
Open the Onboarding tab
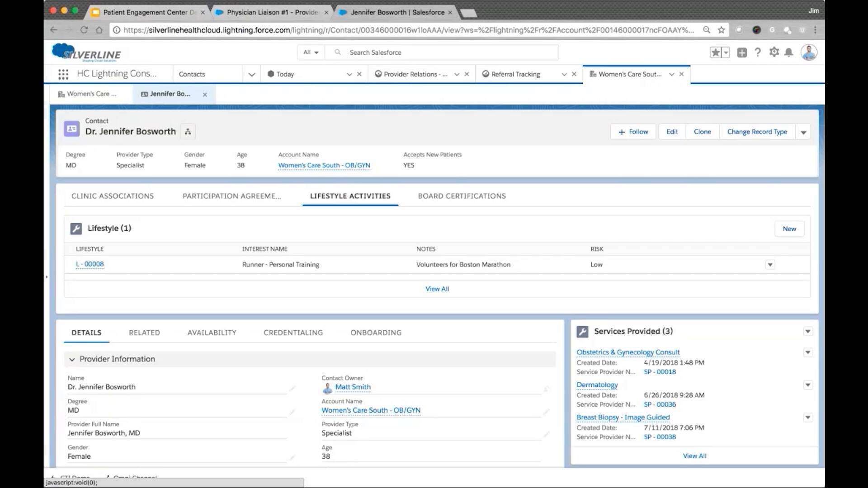tap(376, 333)
